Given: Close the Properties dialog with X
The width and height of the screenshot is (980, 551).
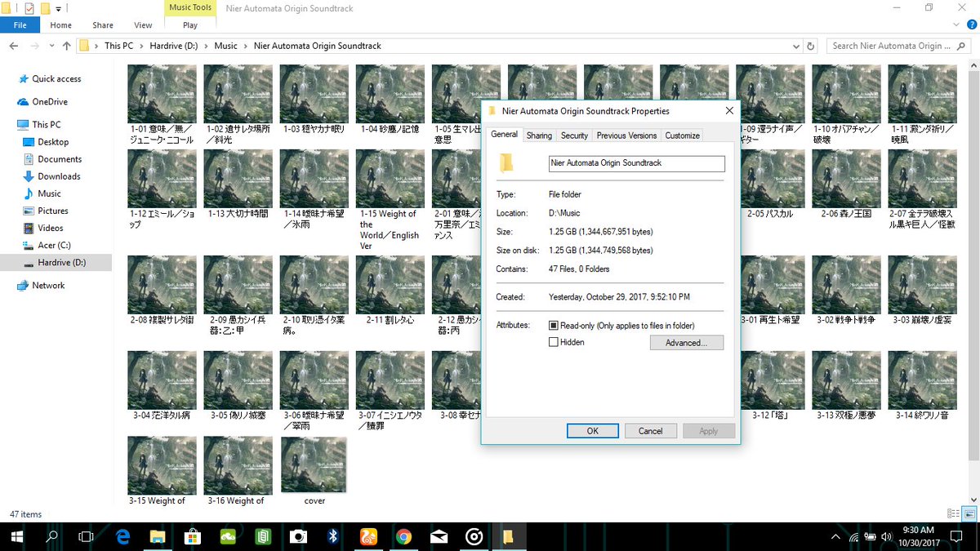Looking at the screenshot, I should coord(728,111).
